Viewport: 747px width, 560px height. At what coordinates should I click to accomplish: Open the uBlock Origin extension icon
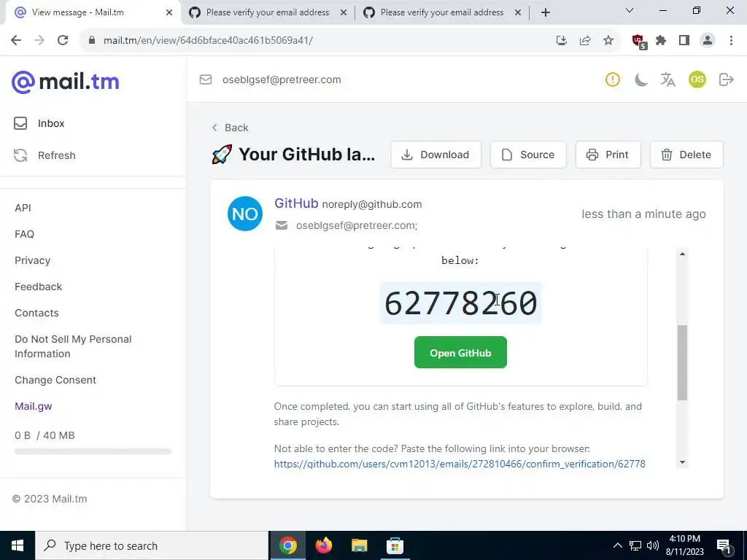[639, 42]
